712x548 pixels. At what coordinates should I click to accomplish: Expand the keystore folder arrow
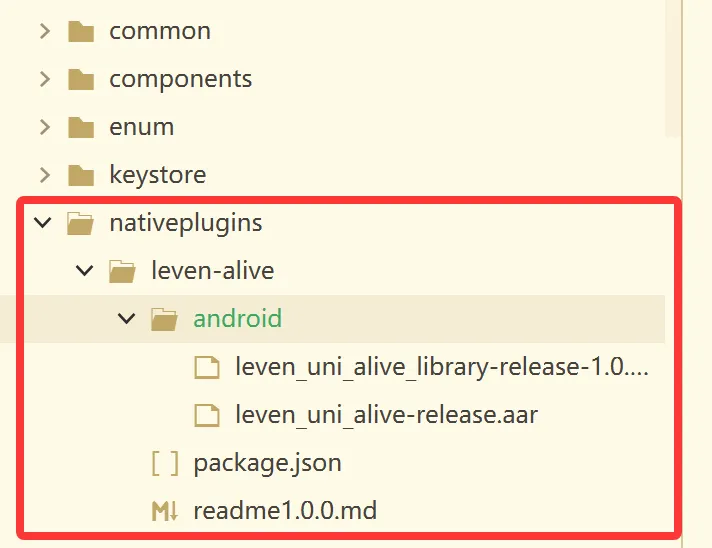44,175
